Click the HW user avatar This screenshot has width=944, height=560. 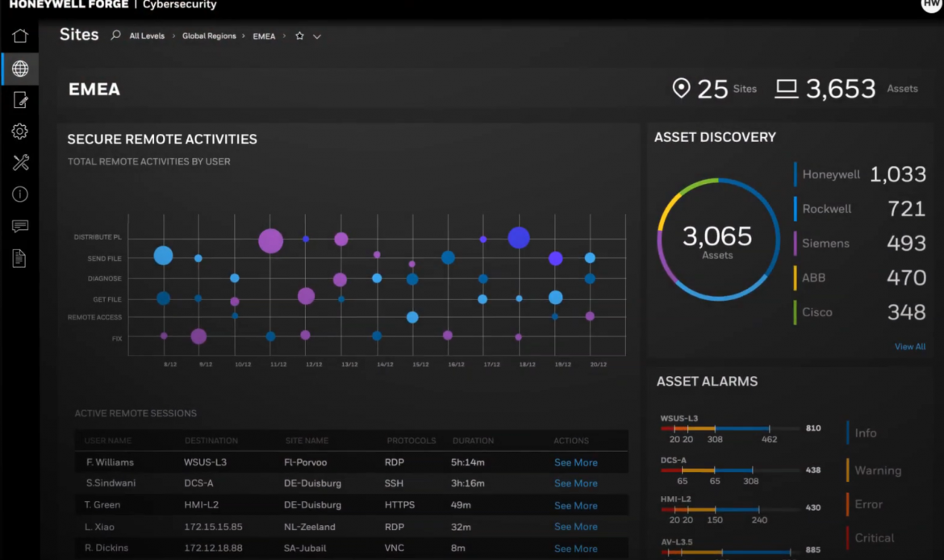[931, 5]
